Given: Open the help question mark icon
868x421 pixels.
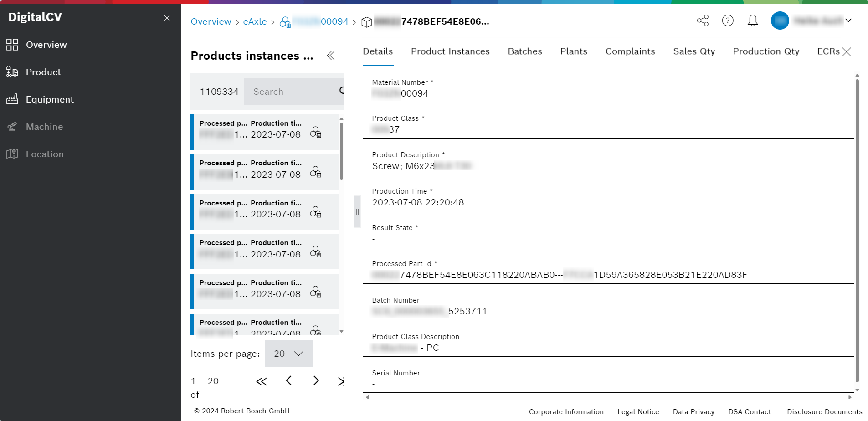Looking at the screenshot, I should 728,21.
